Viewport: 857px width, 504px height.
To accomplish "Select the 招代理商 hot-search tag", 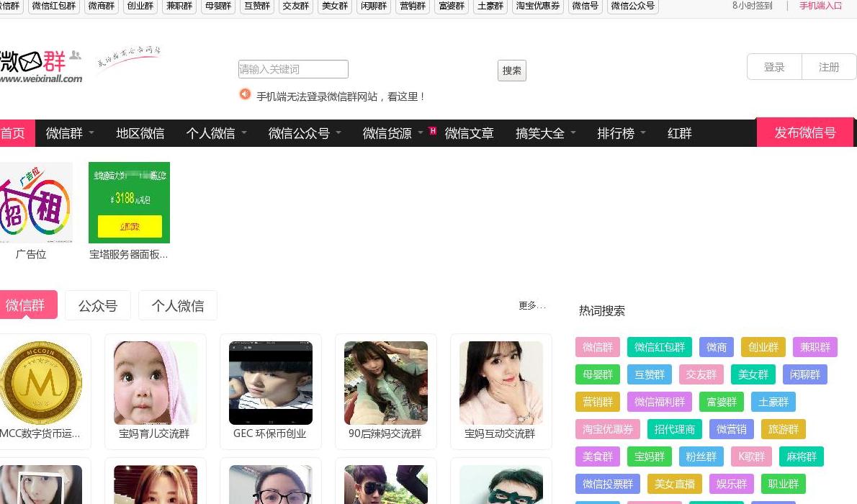I will (x=675, y=429).
